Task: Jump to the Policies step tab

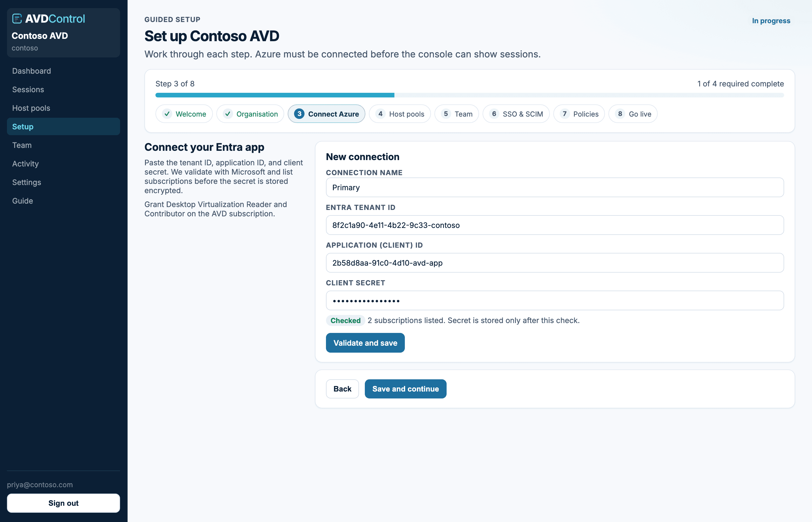Action: point(579,114)
